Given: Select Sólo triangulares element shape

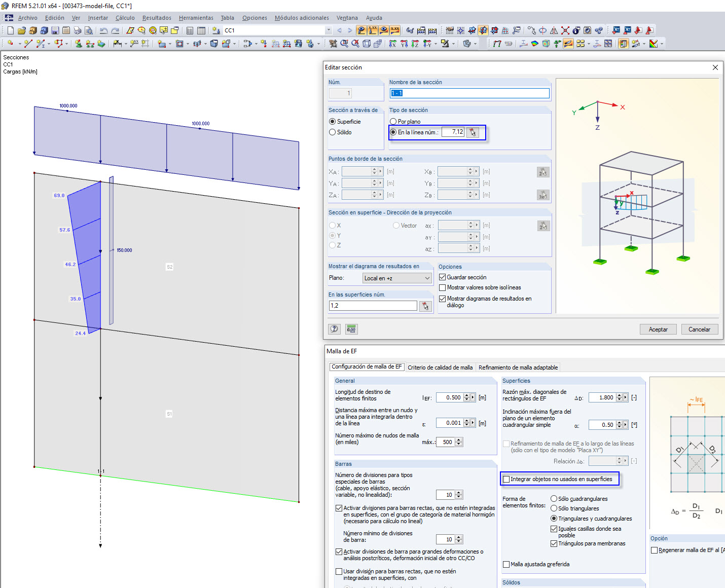Looking at the screenshot, I should [554, 508].
